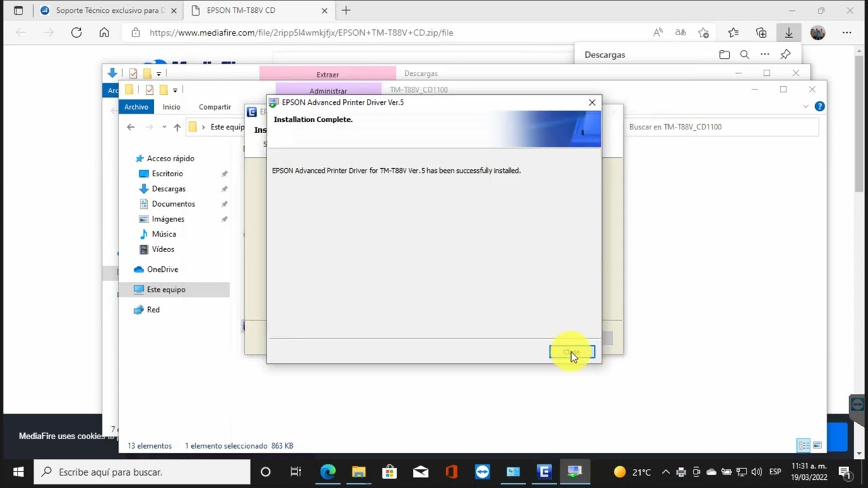The image size is (868, 488).
Task: Click the volume icon in the system tray
Action: [x=757, y=472]
